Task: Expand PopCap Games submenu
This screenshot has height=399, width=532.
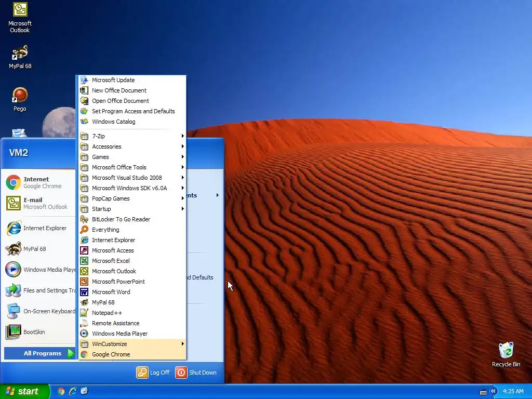Action: (132, 198)
